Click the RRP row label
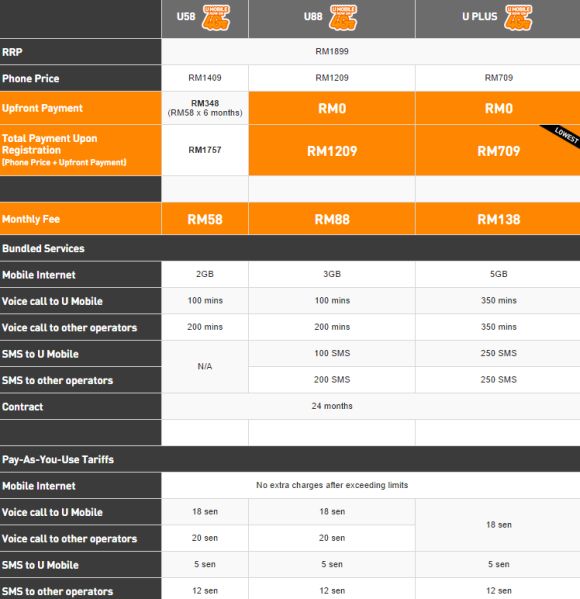 click(x=12, y=52)
